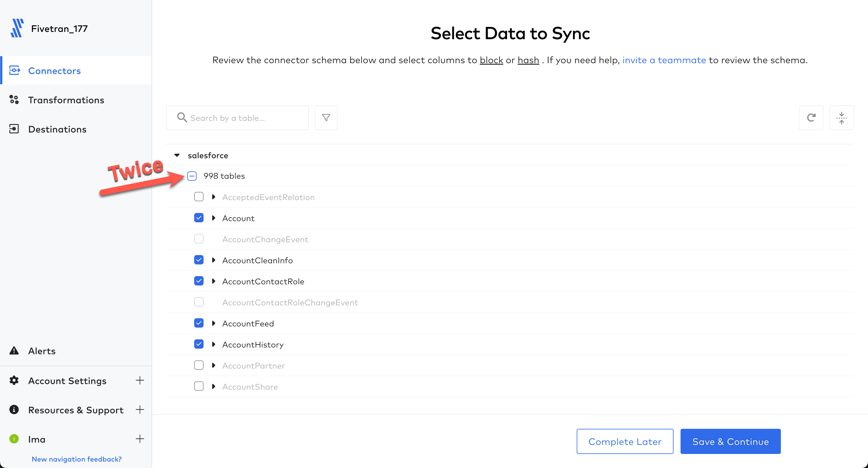Click the filter icon next to search bar
This screenshot has height=468, width=868.
(x=326, y=118)
